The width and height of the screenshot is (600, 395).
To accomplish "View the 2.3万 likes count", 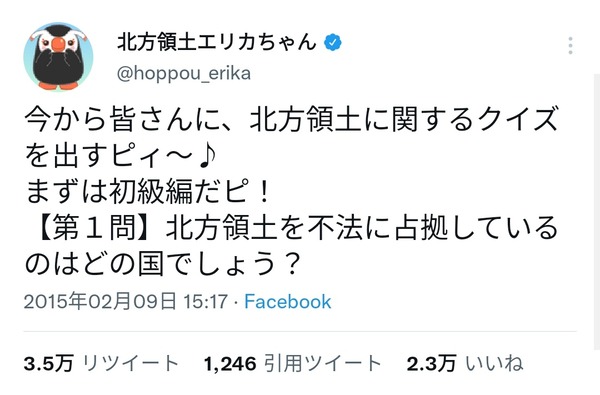I will 431,363.
